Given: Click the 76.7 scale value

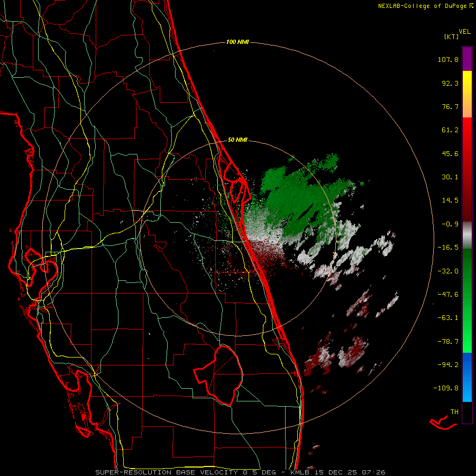Looking at the screenshot, I should 450,106.
